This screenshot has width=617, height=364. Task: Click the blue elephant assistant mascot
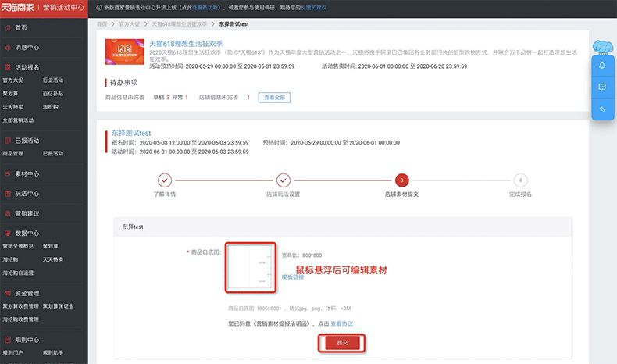(x=604, y=46)
